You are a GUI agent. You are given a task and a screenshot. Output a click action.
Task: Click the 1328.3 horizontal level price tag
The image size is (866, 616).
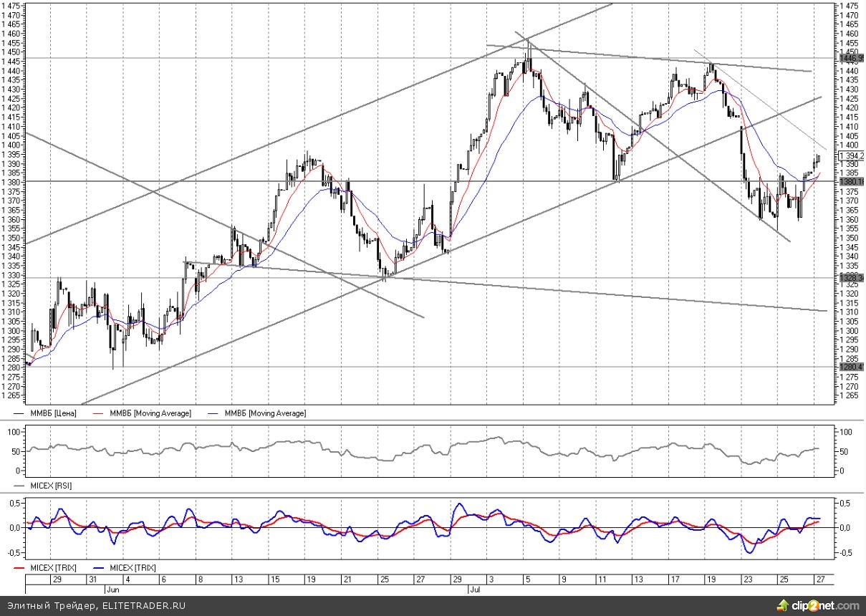851,277
